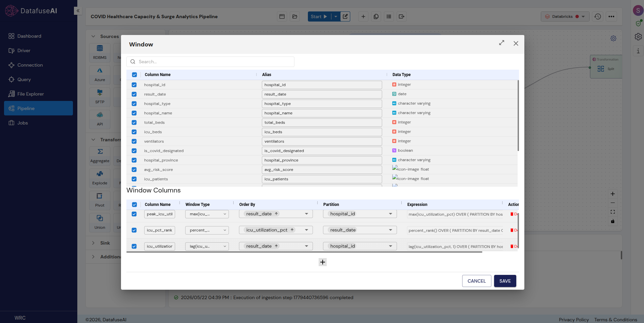The width and height of the screenshot is (644, 323).
Task: Open Window Type dropdown showing percent_
Action: point(207,230)
